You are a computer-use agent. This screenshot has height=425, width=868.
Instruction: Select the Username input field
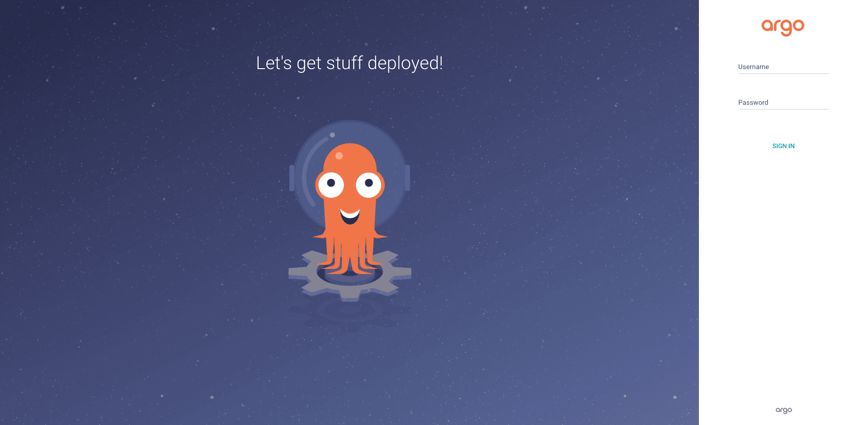(783, 67)
